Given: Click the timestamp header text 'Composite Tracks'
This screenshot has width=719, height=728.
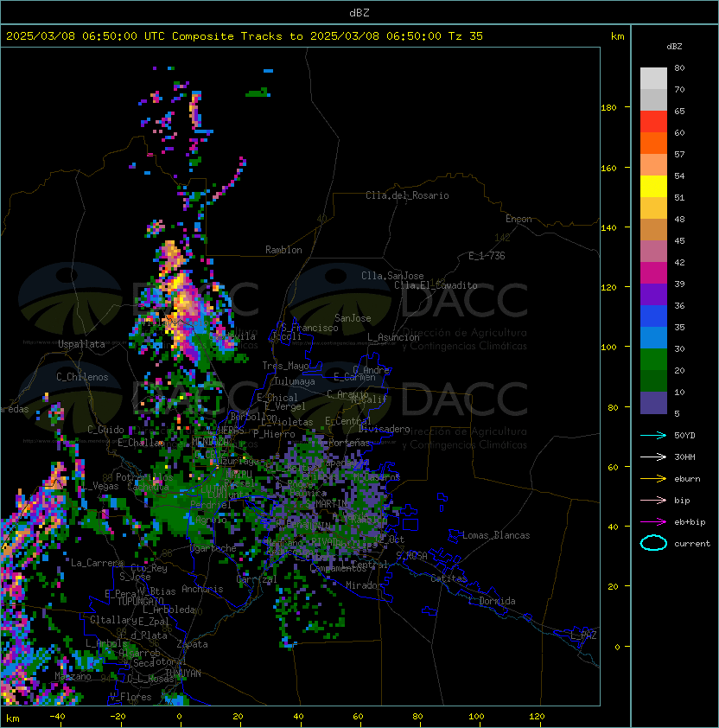Looking at the screenshot, I should (227, 36).
